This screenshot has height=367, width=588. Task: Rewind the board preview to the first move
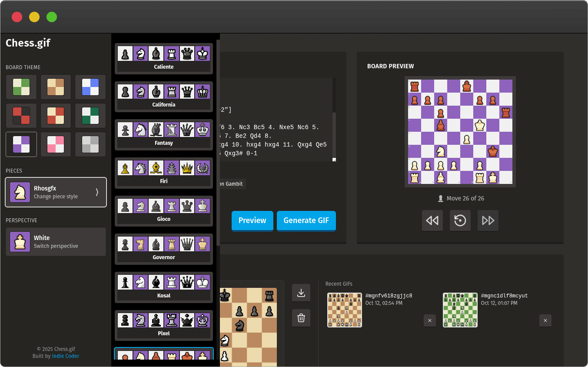(x=432, y=220)
